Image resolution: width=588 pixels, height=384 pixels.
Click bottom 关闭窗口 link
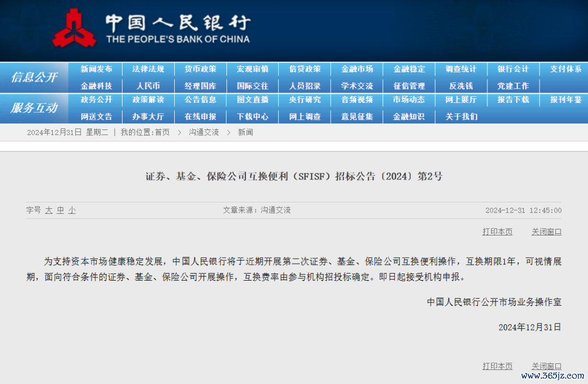pyautogui.click(x=547, y=366)
